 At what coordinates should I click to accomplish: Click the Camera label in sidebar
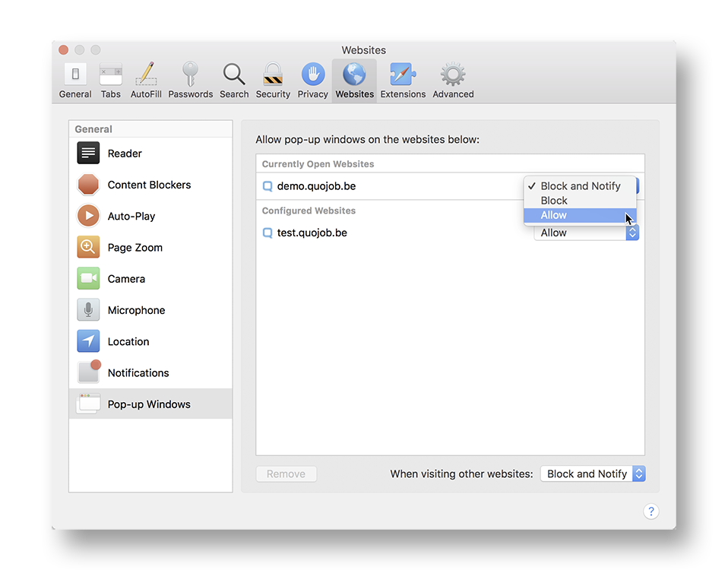[126, 279]
